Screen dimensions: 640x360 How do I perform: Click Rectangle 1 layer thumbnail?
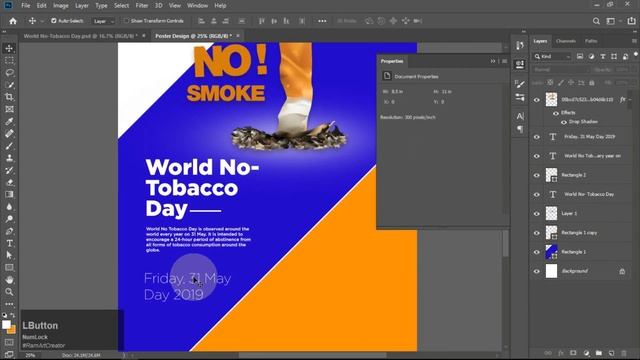pyautogui.click(x=551, y=252)
